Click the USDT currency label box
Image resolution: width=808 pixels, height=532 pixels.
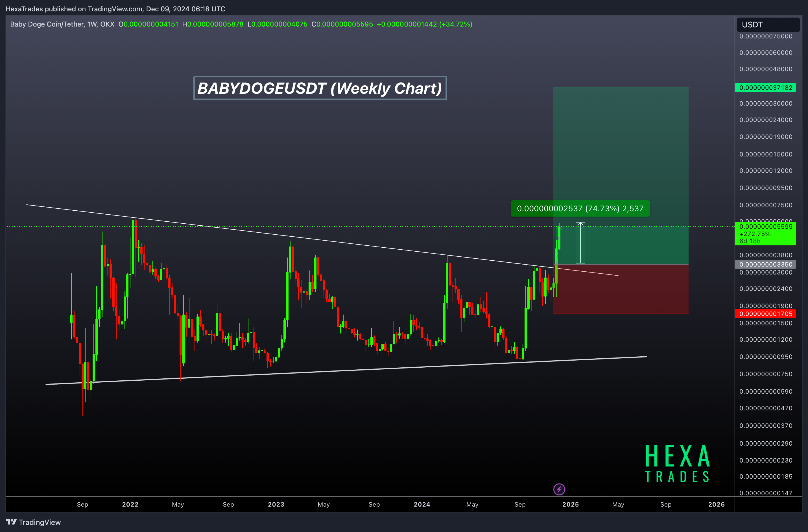pyautogui.click(x=768, y=25)
